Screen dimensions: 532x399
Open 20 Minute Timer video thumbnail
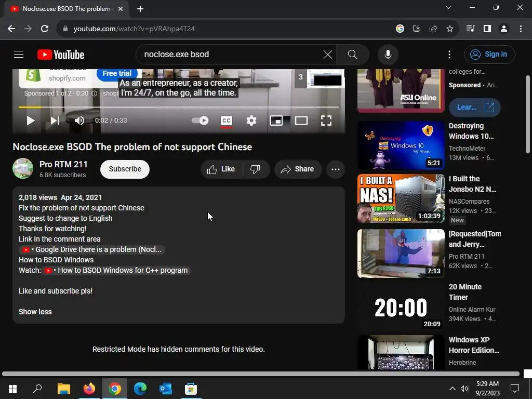401,307
